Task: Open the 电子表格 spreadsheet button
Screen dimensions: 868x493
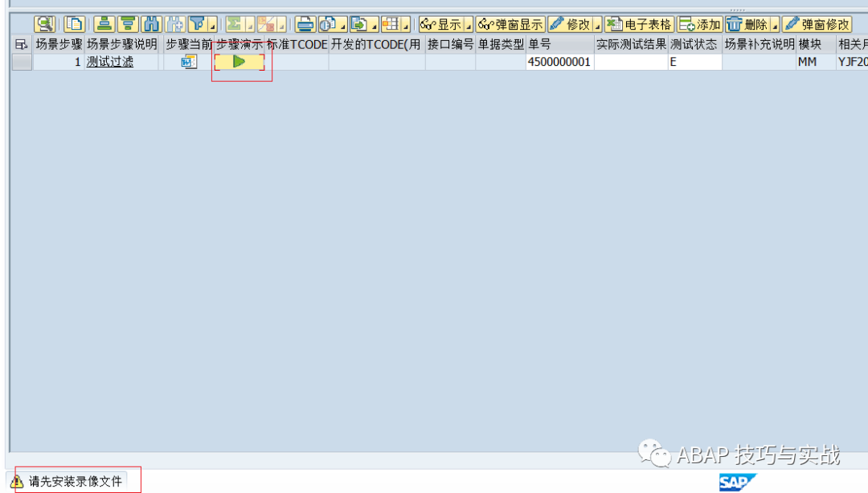Action: (x=640, y=25)
